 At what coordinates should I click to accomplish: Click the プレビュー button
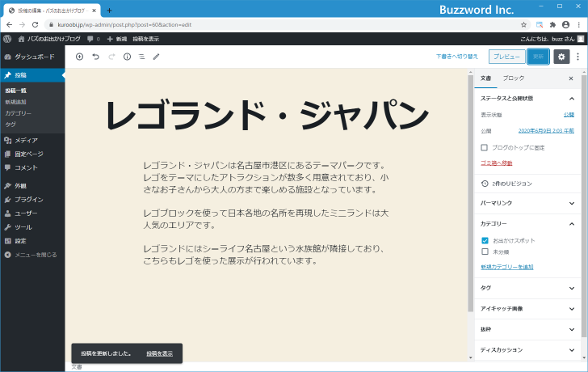pyautogui.click(x=506, y=57)
